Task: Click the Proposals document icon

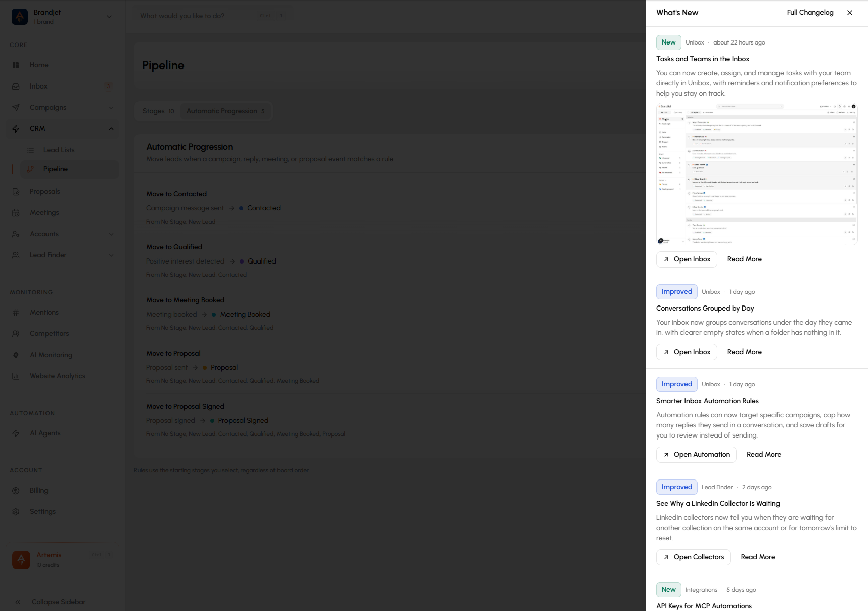Action: pos(16,192)
